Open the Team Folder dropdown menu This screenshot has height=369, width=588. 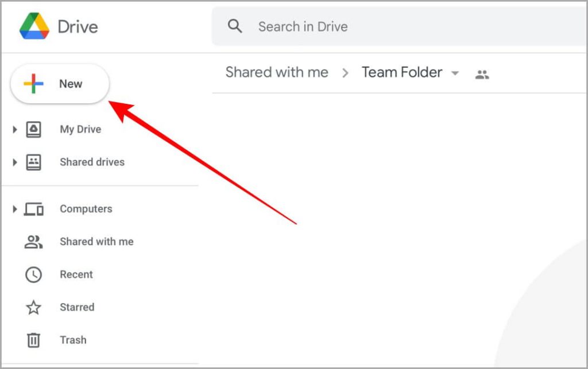[455, 73]
